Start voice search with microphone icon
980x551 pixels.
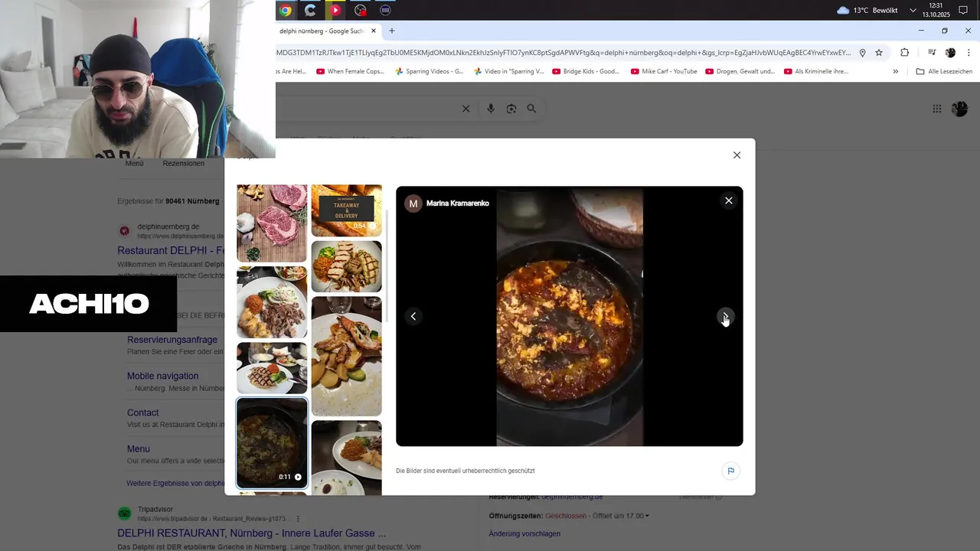(x=491, y=109)
